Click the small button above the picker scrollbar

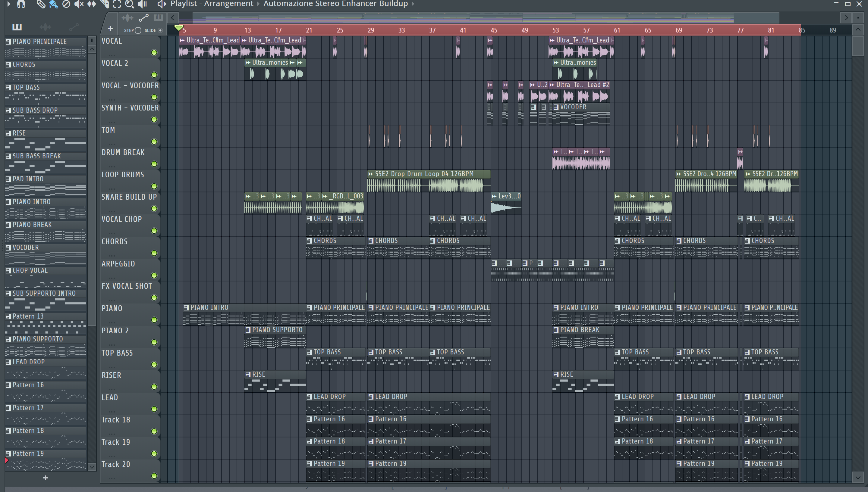92,40
